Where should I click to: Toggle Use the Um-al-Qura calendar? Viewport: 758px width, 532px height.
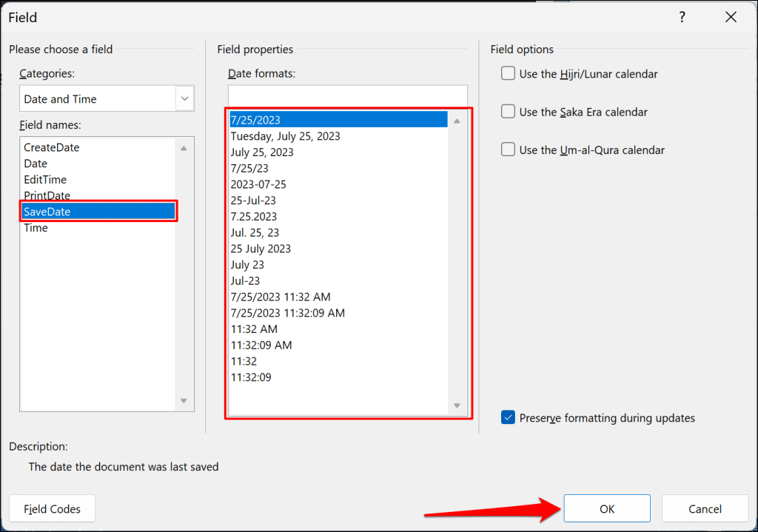(x=509, y=149)
